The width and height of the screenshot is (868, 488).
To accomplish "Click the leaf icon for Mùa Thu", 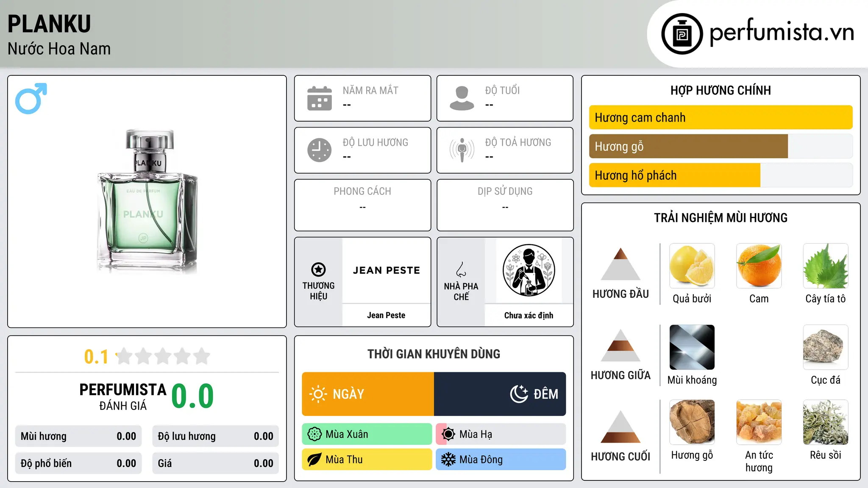I will [314, 460].
